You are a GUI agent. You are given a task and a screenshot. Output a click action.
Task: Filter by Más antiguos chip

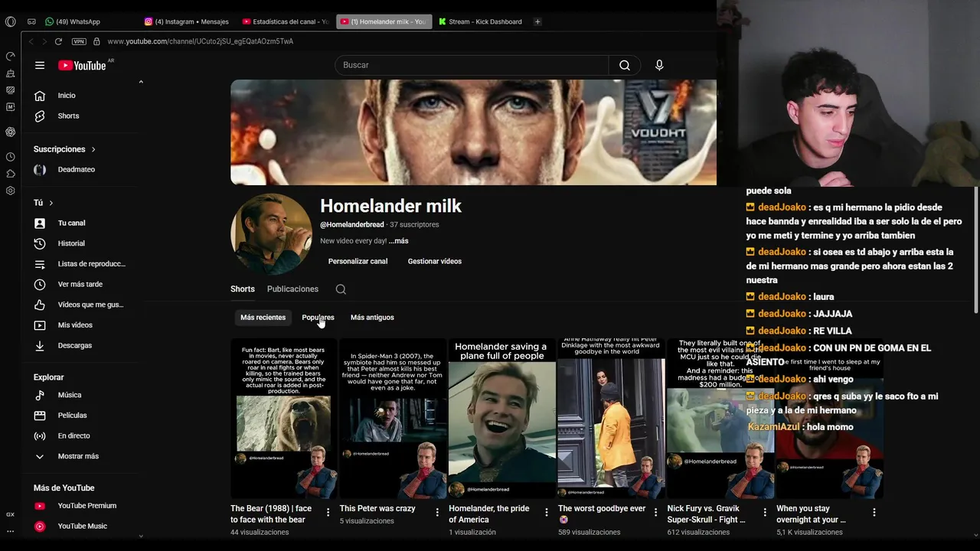tap(372, 318)
